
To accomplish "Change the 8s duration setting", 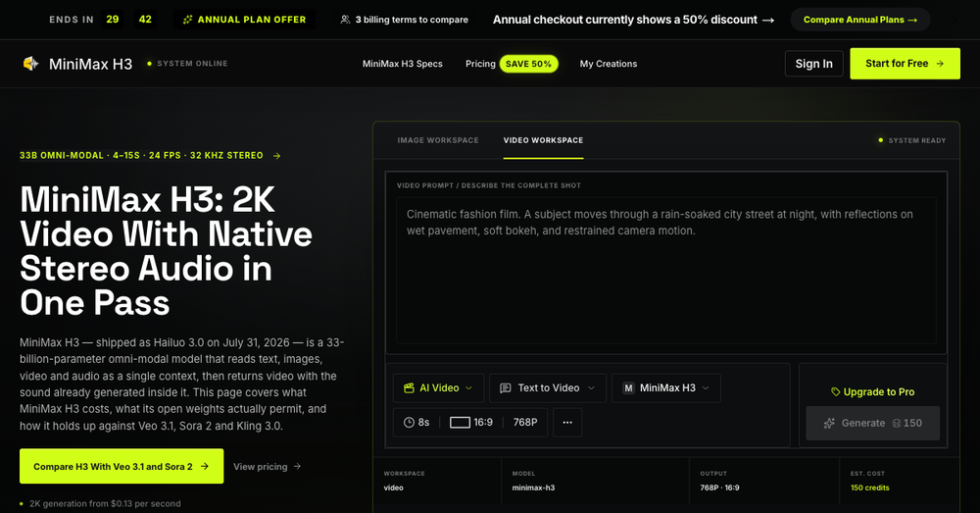I will pos(416,423).
